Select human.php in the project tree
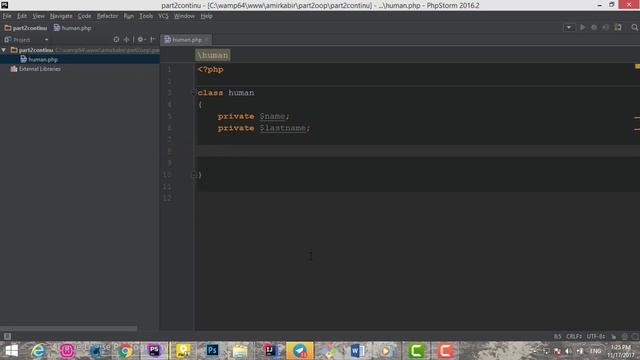 (39, 59)
